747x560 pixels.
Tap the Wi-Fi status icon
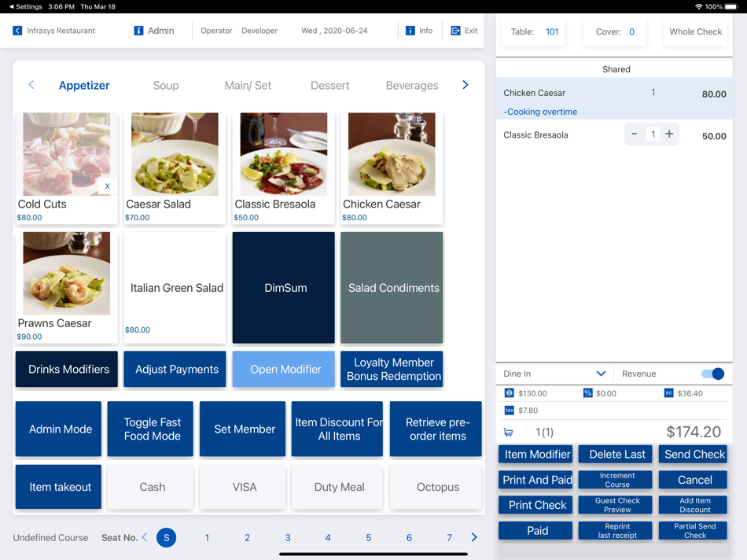[698, 6]
